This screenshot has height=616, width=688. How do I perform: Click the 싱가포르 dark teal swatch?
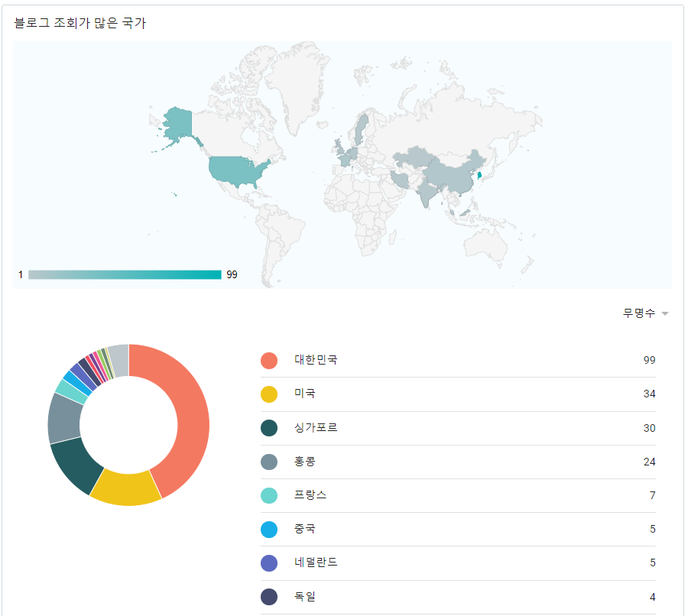(x=269, y=428)
